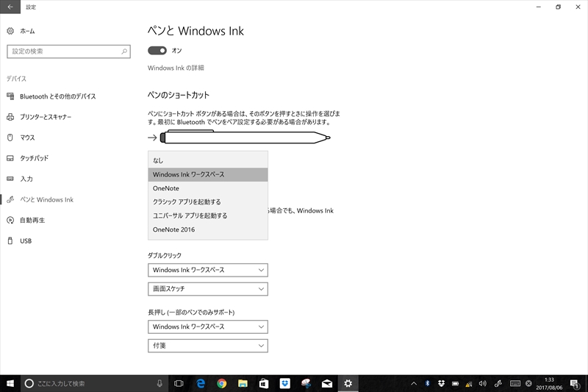The width and height of the screenshot is (588, 392).
Task: Open the Dropbox app on taskbar
Action: [285, 383]
